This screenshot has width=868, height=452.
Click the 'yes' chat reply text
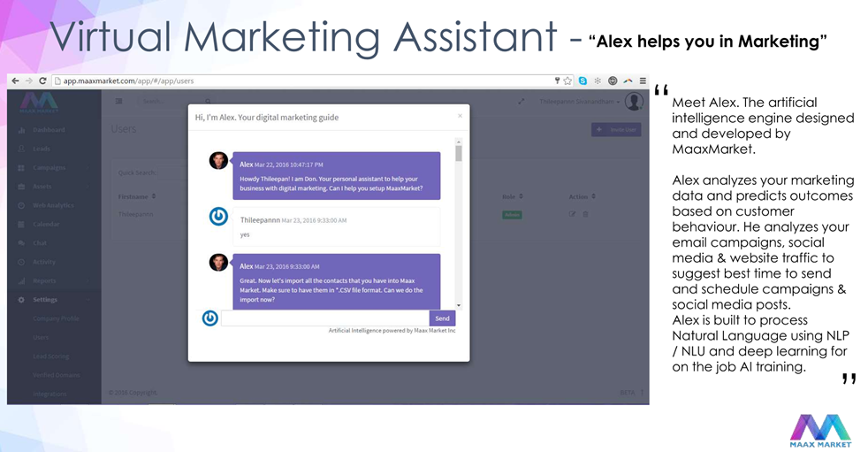click(245, 235)
